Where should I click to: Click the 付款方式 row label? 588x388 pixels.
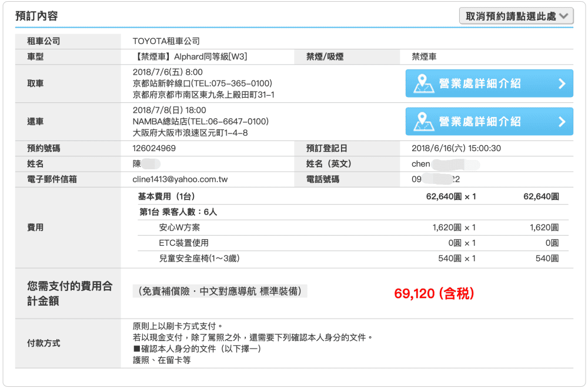[44, 343]
